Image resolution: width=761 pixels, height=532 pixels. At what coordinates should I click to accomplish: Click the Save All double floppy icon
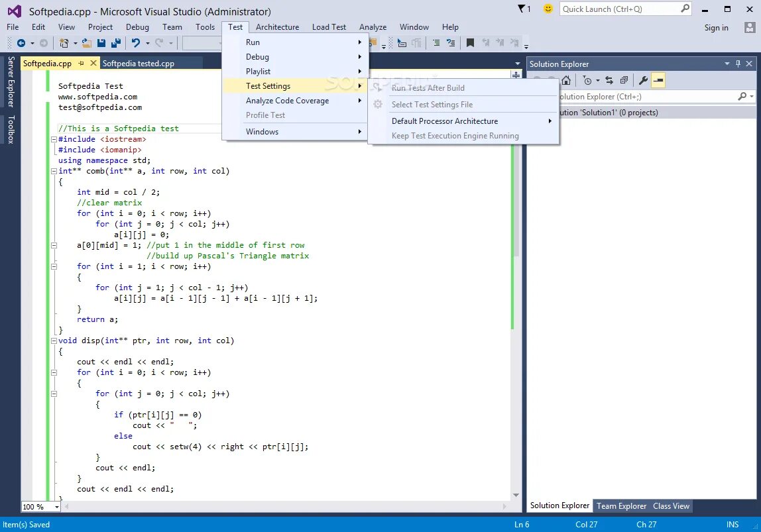pyautogui.click(x=116, y=43)
